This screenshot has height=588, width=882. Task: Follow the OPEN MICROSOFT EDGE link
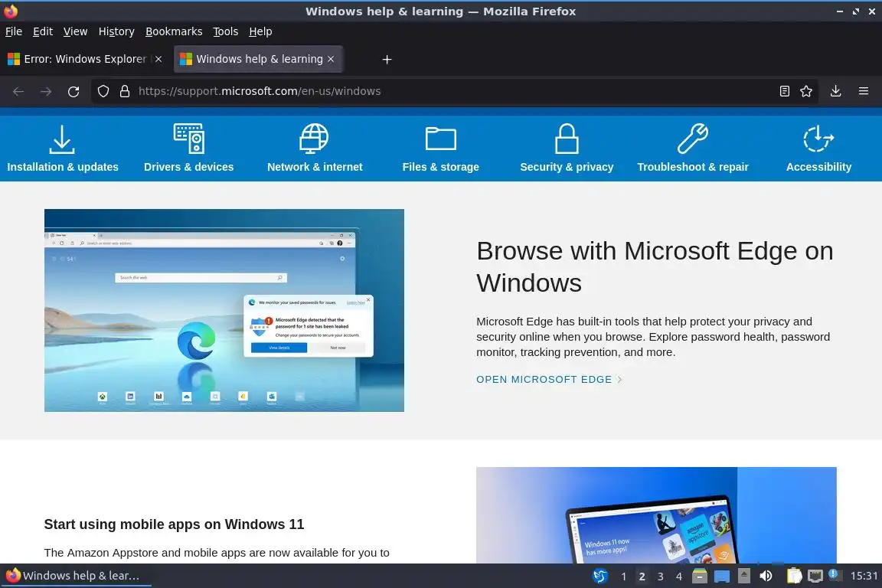(x=549, y=379)
